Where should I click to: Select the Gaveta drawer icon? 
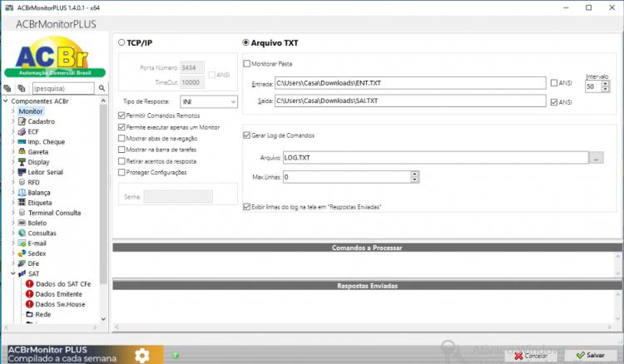(22, 152)
